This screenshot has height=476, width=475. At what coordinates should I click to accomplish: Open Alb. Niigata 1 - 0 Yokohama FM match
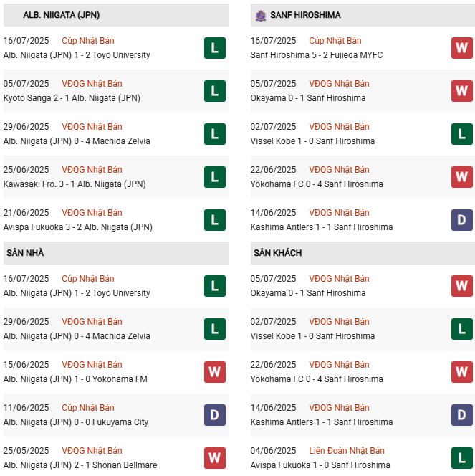pyautogui.click(x=75, y=379)
